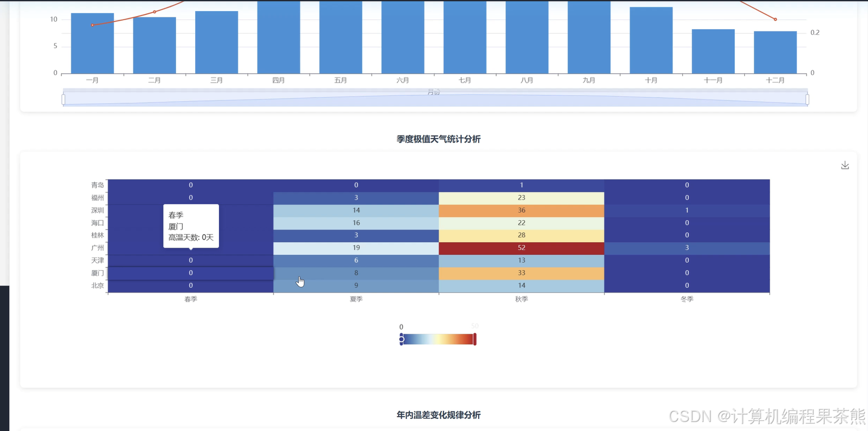Select the Guangzhou autumn cell showing 52
This screenshot has height=431, width=868.
click(x=522, y=247)
